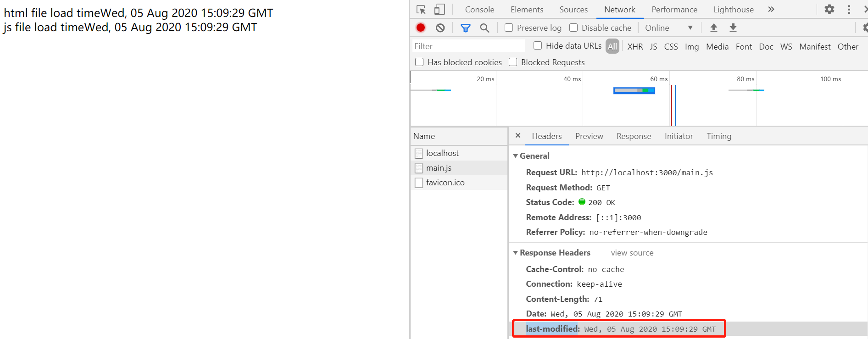
Task: Toggle the device toolbar icon
Action: [x=439, y=10]
